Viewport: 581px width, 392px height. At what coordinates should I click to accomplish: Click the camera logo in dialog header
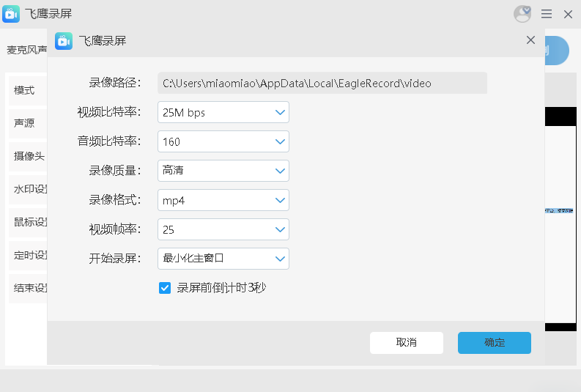click(64, 41)
